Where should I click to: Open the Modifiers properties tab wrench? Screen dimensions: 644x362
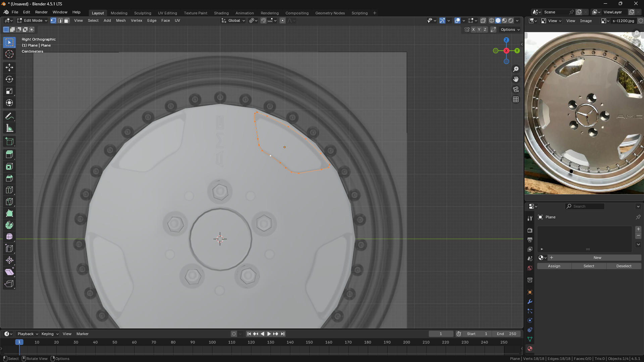click(530, 302)
